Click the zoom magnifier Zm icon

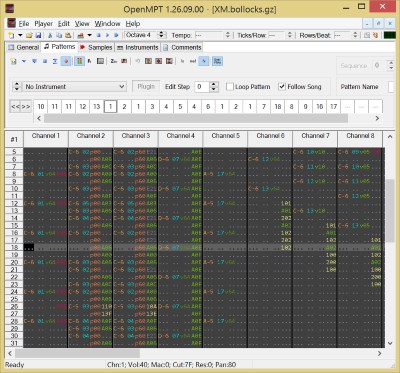coord(114,61)
